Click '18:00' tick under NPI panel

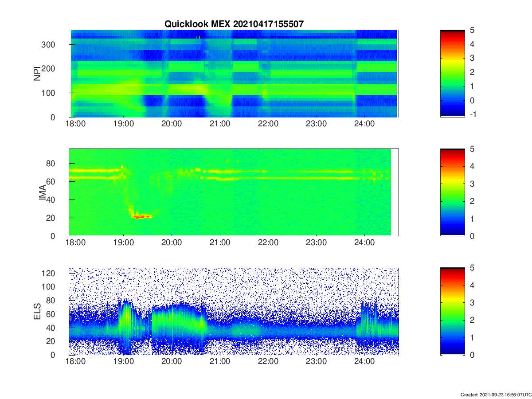(x=75, y=124)
